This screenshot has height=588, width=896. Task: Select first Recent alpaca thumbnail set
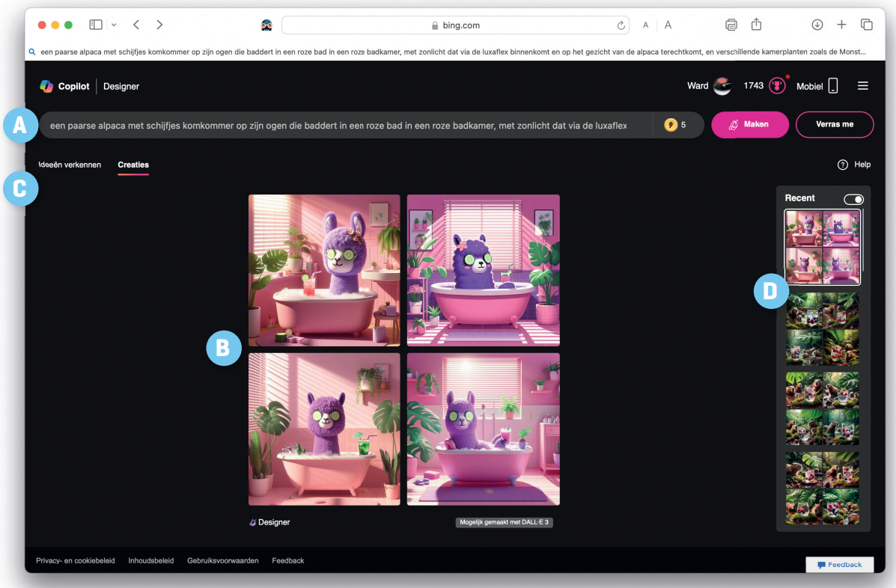tap(822, 247)
